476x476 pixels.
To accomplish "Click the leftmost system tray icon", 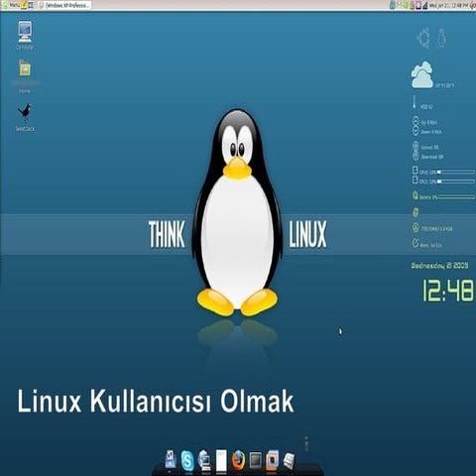I will point(393,5).
